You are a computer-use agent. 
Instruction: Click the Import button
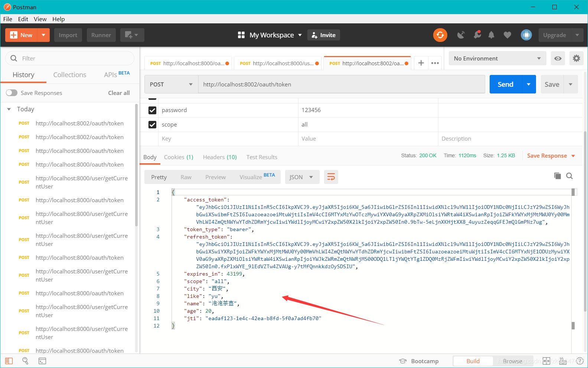coord(68,35)
